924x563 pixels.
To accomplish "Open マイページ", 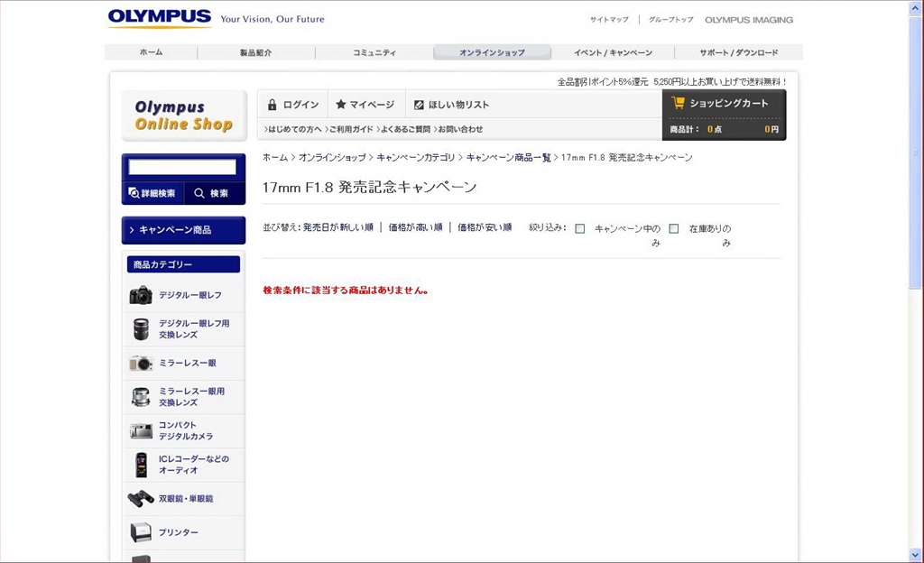I will [x=372, y=105].
